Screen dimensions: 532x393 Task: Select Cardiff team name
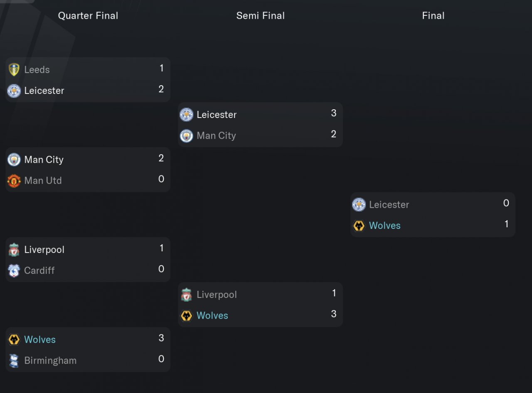[39, 270]
